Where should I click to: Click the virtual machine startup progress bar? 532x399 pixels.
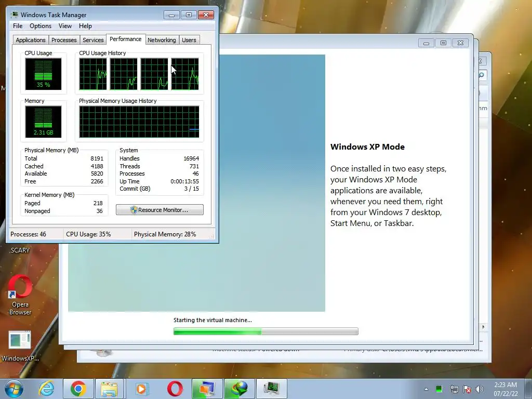(265, 331)
